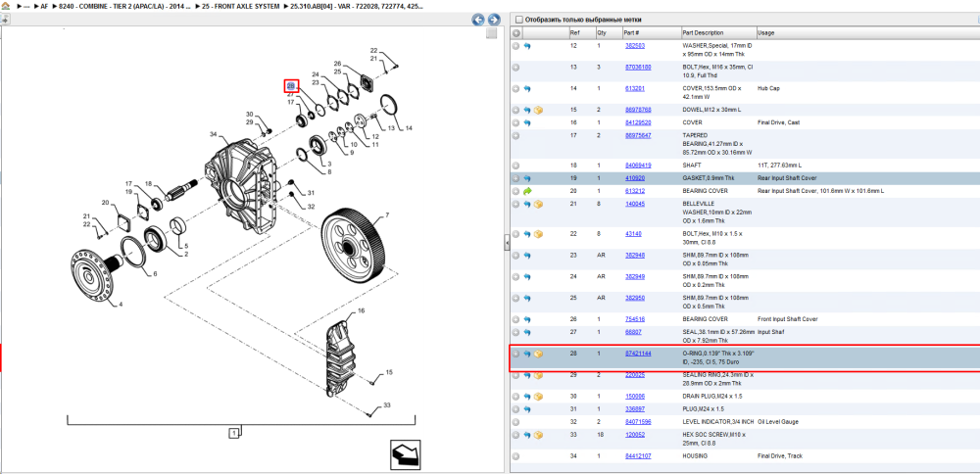Select 'Oil Level Gauge' usage cell
The image size is (980, 474).
tap(776, 422)
